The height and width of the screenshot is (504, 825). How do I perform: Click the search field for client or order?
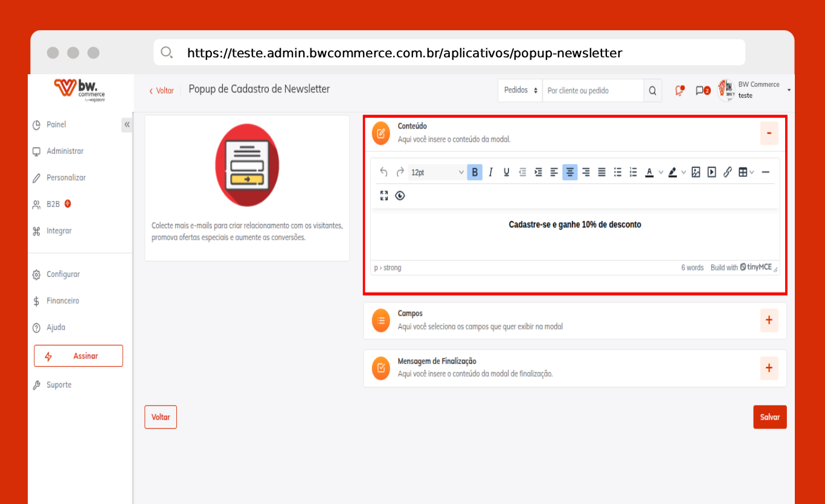click(x=592, y=91)
